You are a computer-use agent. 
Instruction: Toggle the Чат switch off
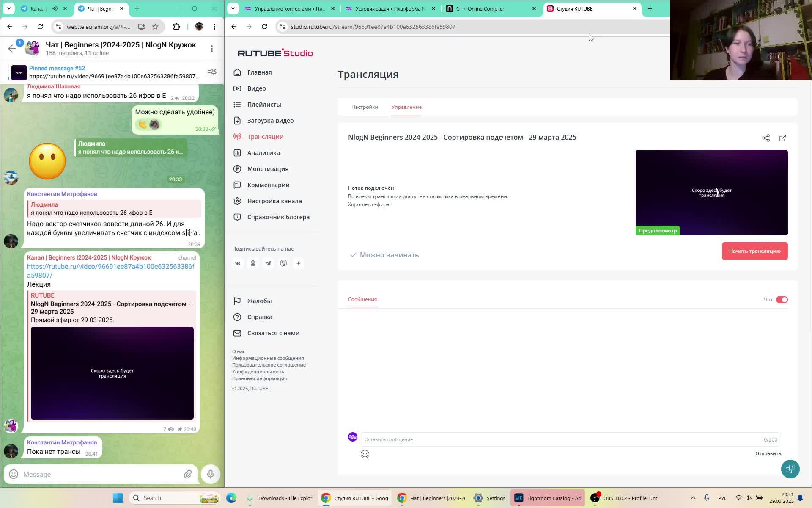click(x=782, y=300)
